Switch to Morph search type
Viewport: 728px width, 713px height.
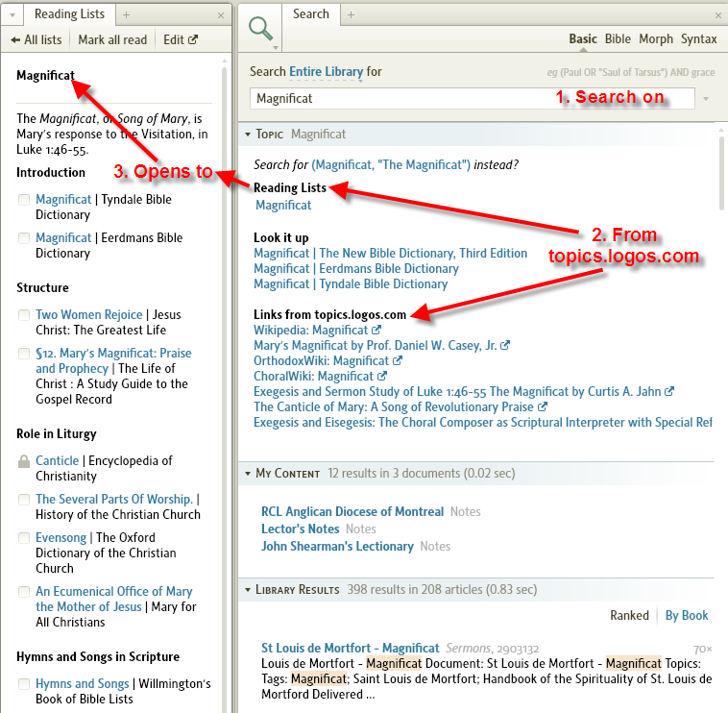(656, 39)
